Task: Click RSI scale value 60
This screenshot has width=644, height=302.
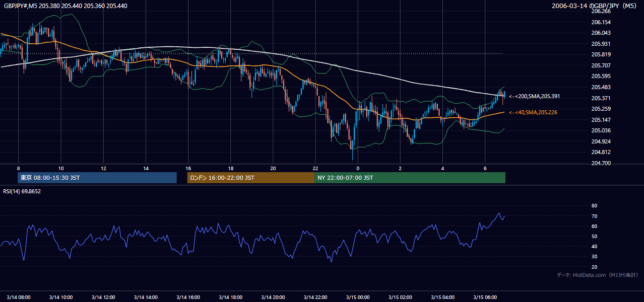Action: [594, 226]
